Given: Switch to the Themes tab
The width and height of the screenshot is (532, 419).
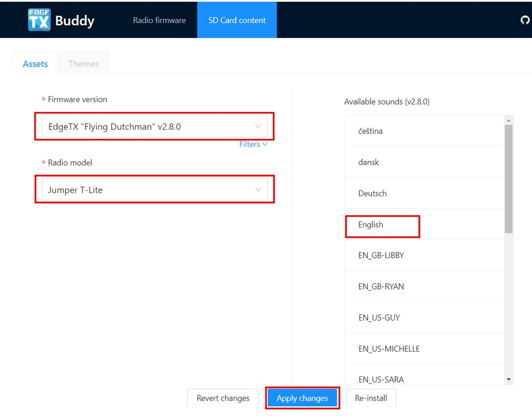Looking at the screenshot, I should tap(83, 63).
